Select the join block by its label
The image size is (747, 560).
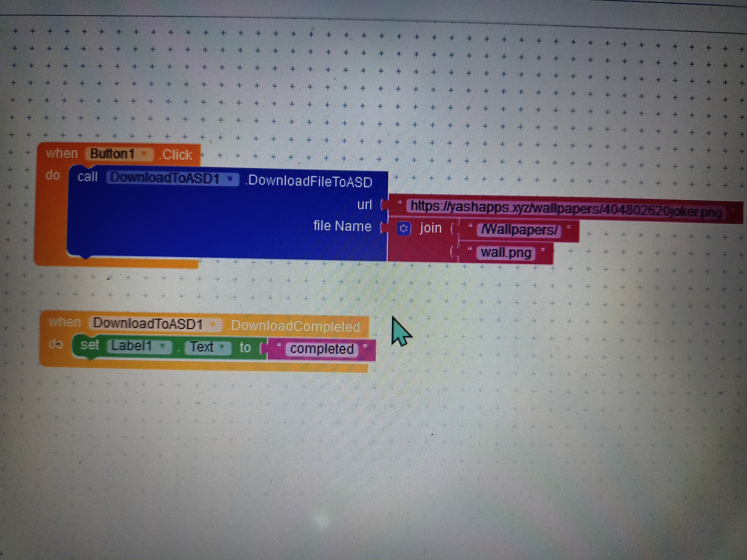coord(431,228)
